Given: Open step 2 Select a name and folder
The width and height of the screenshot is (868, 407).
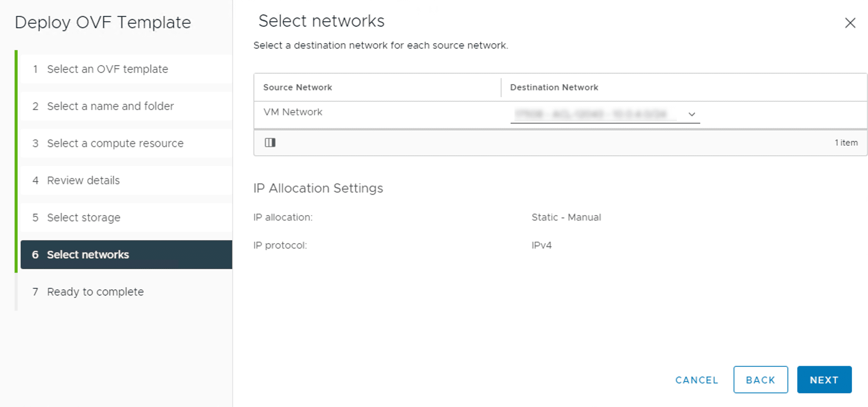Looking at the screenshot, I should tap(110, 106).
